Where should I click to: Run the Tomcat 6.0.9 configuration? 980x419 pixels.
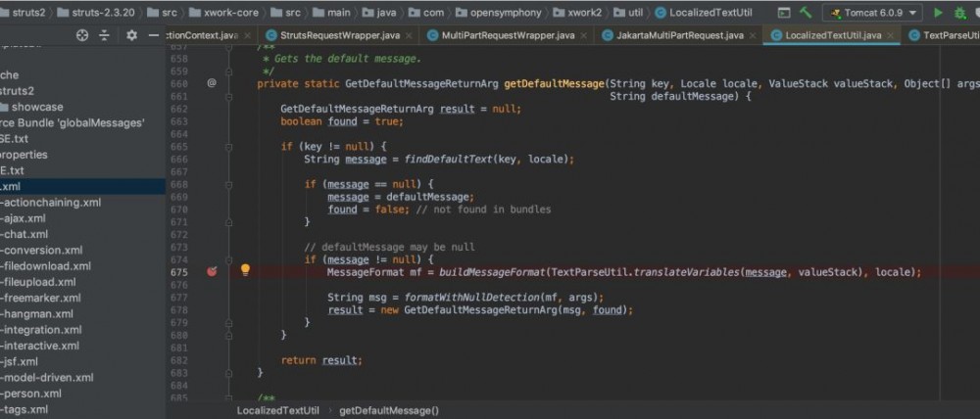pyautogui.click(x=938, y=13)
